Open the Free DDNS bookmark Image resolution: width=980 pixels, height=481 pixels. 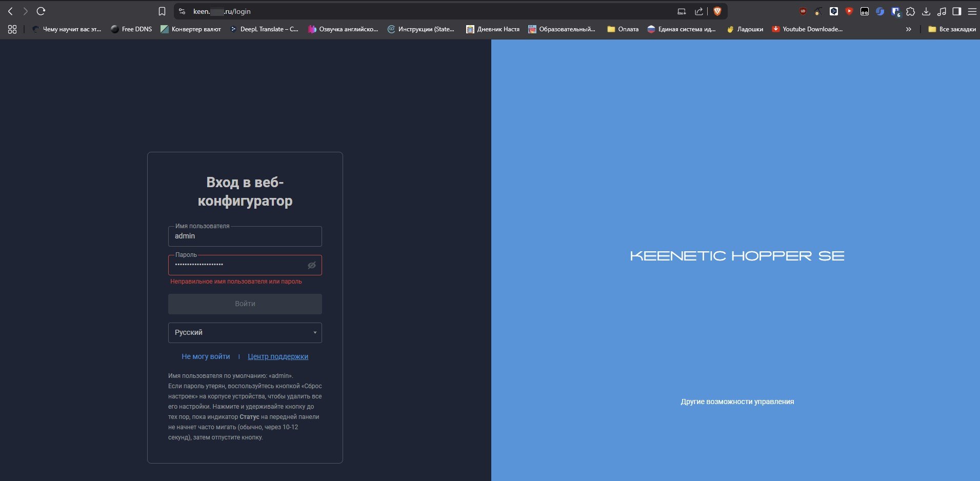click(131, 29)
